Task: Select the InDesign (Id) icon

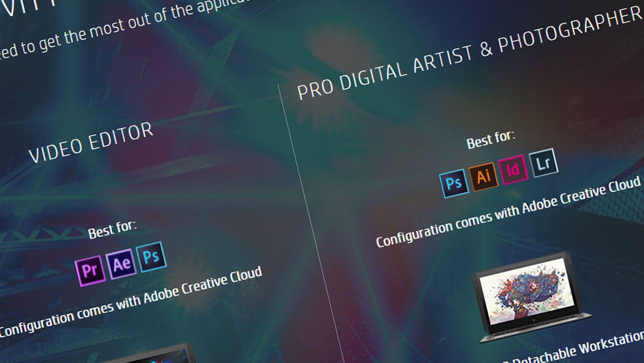Action: [x=513, y=170]
